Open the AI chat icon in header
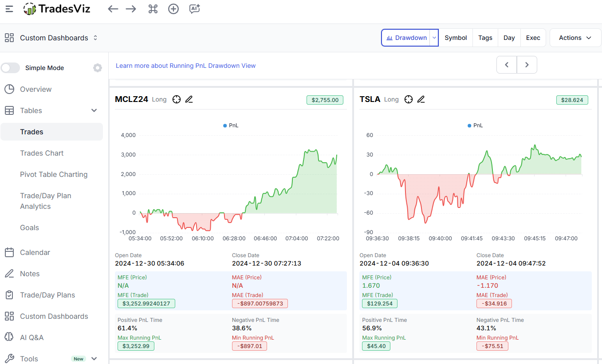Image resolution: width=602 pixels, height=364 pixels. coord(194,9)
